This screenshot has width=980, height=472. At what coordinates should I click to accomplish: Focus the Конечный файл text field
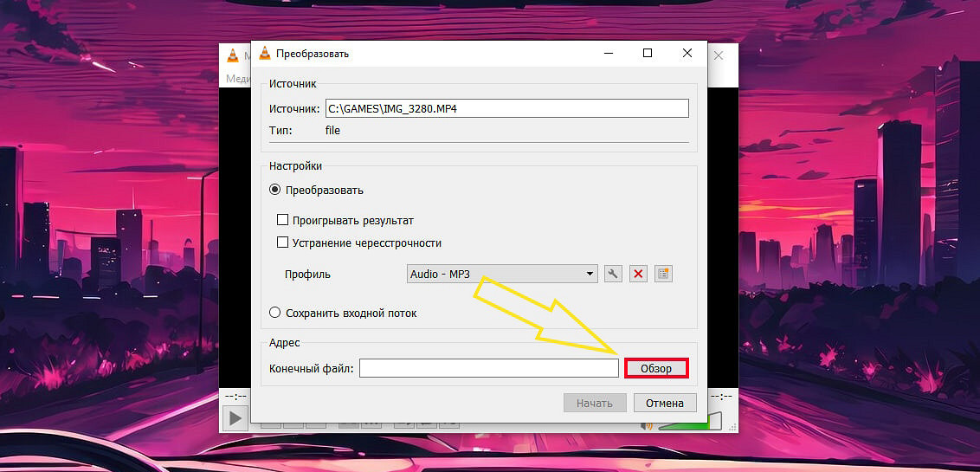click(x=489, y=368)
